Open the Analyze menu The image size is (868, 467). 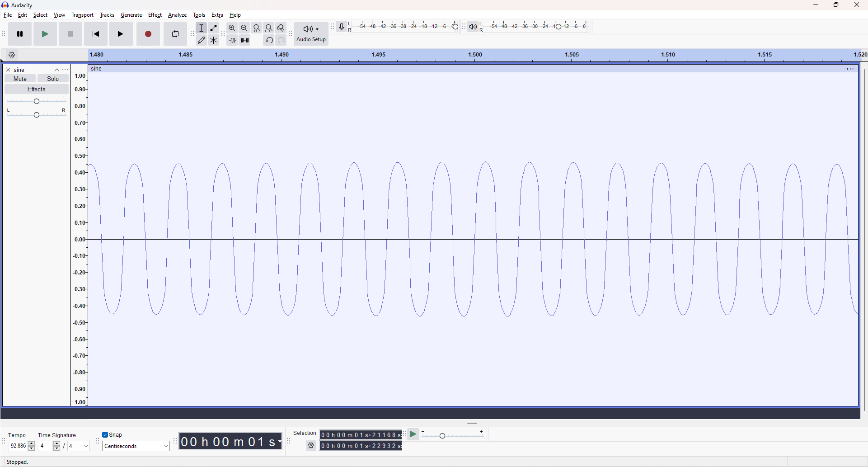click(177, 14)
